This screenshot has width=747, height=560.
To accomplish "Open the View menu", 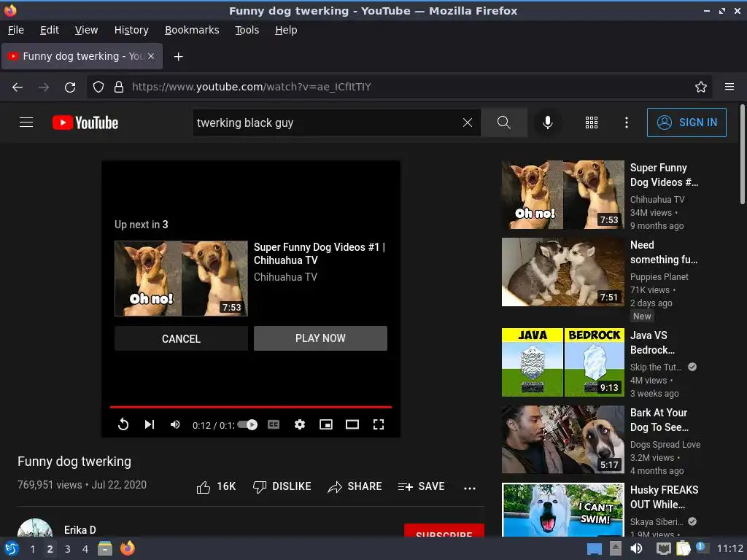I will (86, 30).
